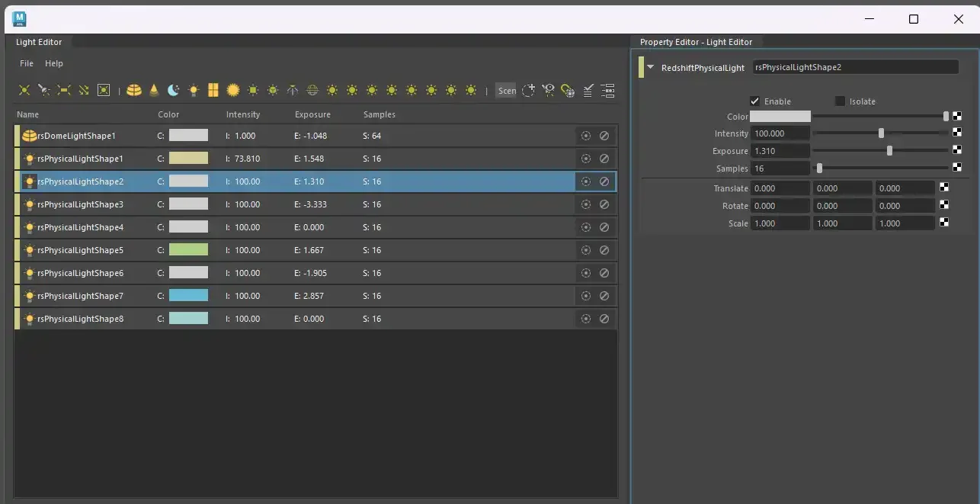Create a volume light from the toolbar
The image size is (980, 504).
click(x=104, y=90)
